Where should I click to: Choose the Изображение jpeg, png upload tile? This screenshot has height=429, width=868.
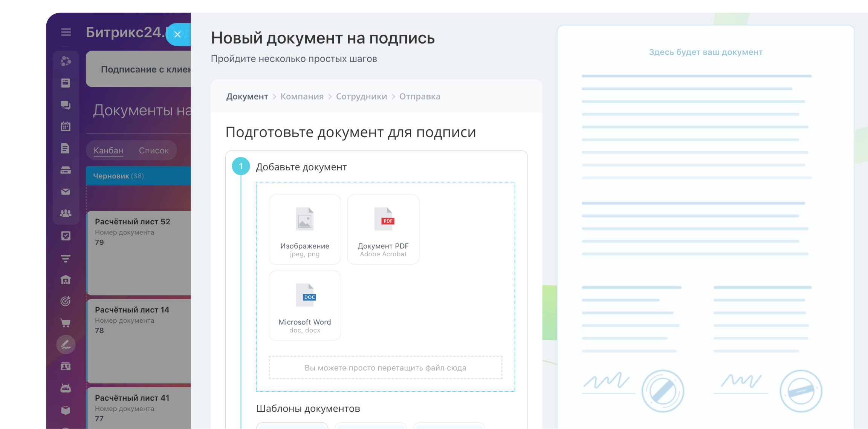click(x=305, y=229)
